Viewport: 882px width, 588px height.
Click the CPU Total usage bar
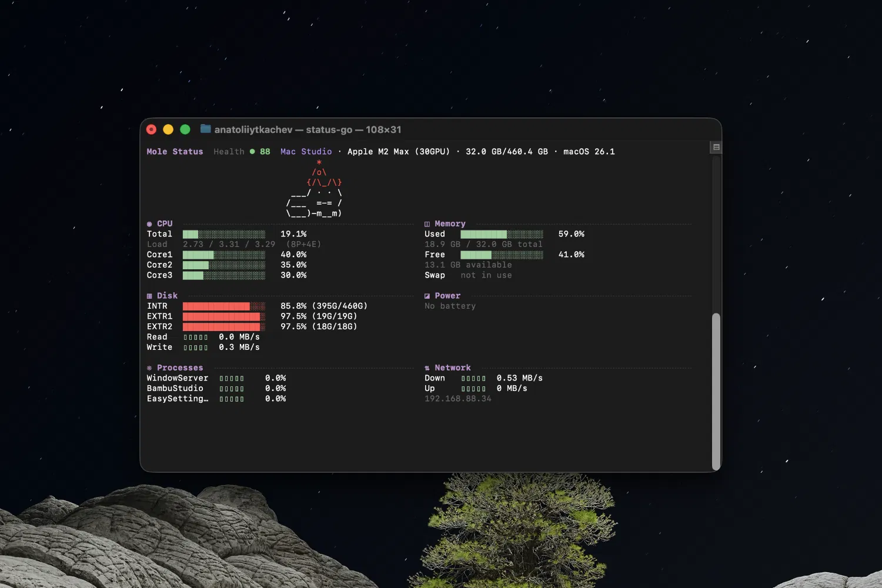[224, 234]
